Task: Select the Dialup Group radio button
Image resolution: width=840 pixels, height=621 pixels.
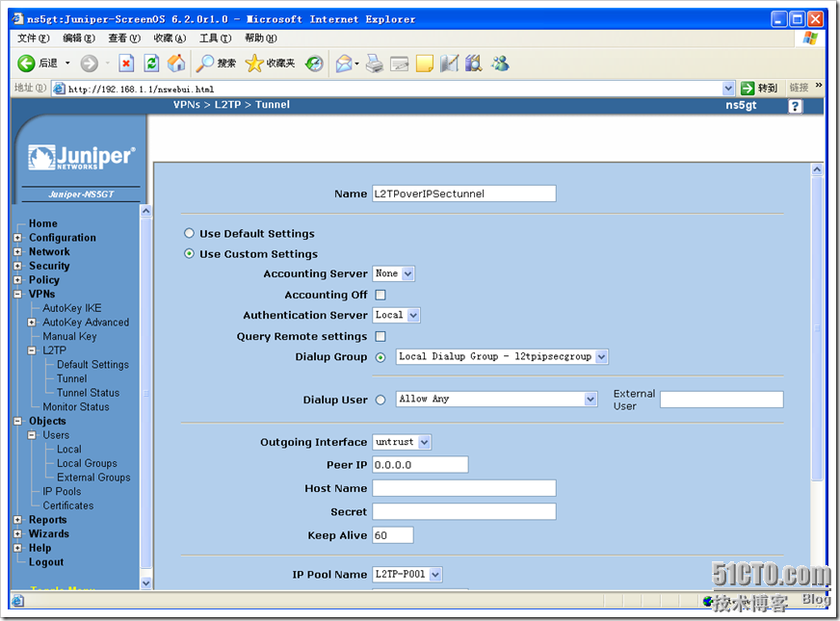Action: click(381, 357)
